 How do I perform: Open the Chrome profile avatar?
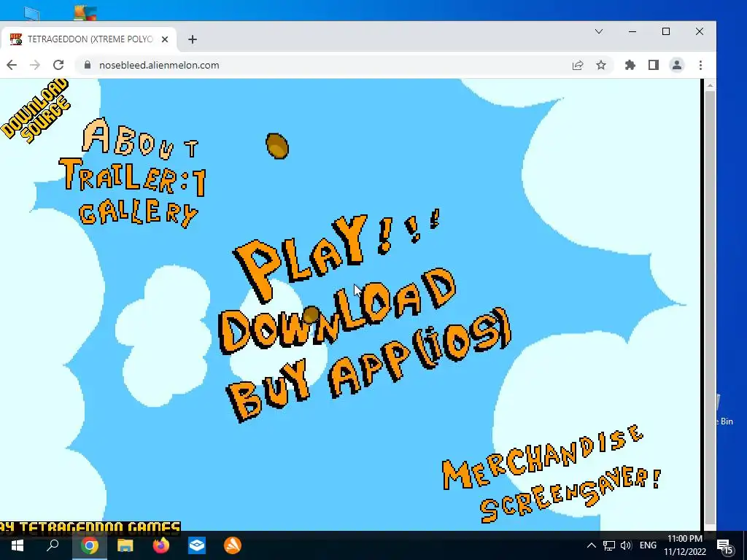click(676, 65)
